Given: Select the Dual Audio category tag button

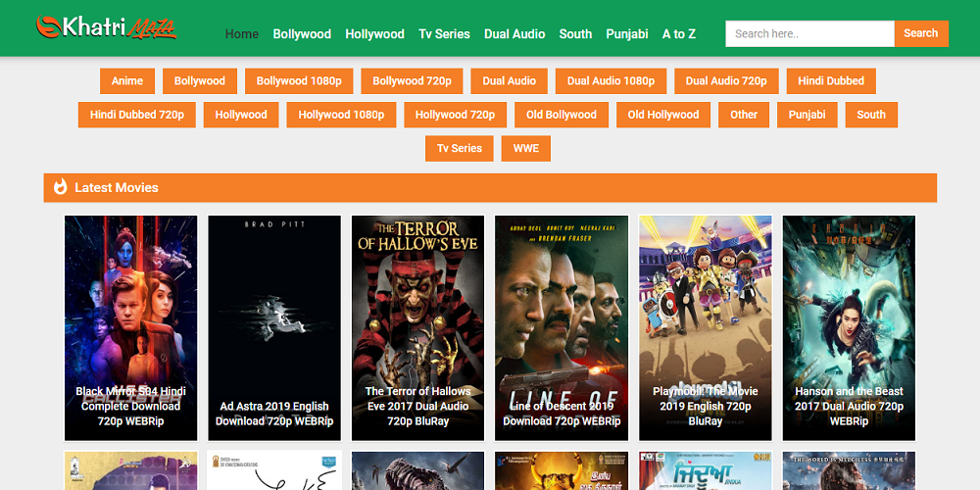Looking at the screenshot, I should [509, 80].
